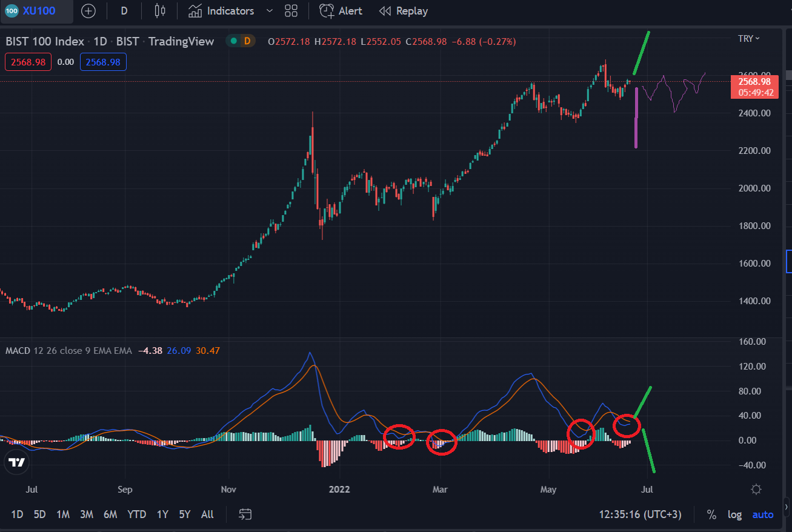Image resolution: width=792 pixels, height=532 pixels.
Task: Open the layout grid selector
Action: (291, 11)
